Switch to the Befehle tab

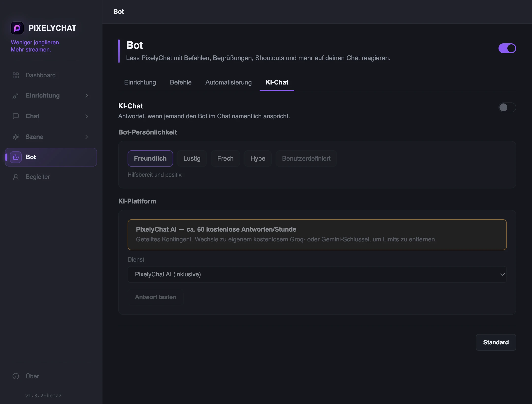click(x=181, y=82)
